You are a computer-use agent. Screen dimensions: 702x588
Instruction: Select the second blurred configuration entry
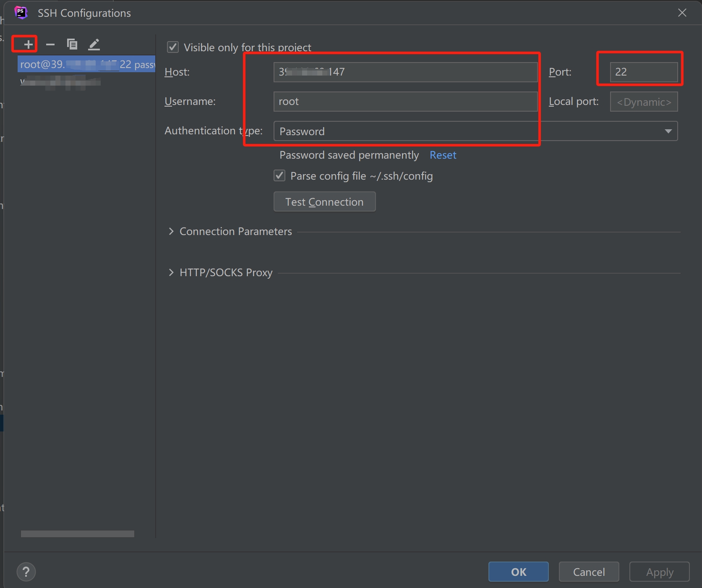(x=61, y=82)
